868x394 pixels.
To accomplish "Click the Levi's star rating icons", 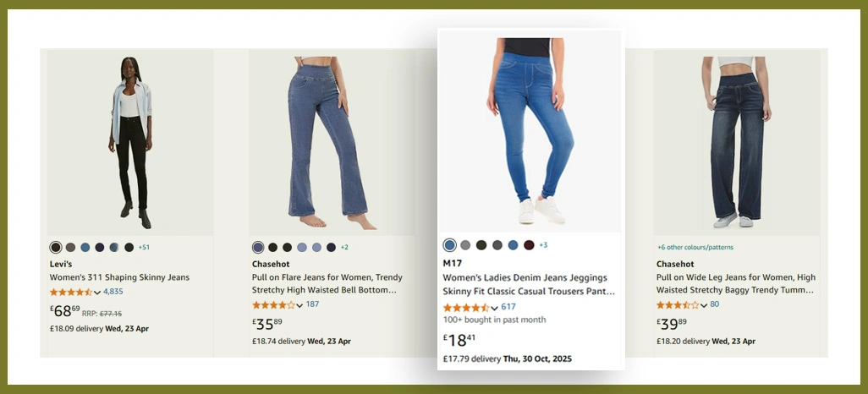I will (70, 292).
